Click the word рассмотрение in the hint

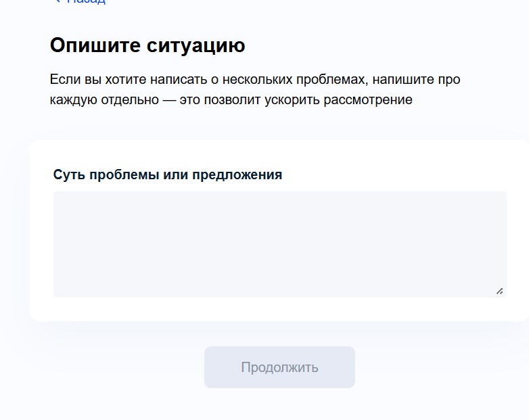pyautogui.click(x=368, y=100)
